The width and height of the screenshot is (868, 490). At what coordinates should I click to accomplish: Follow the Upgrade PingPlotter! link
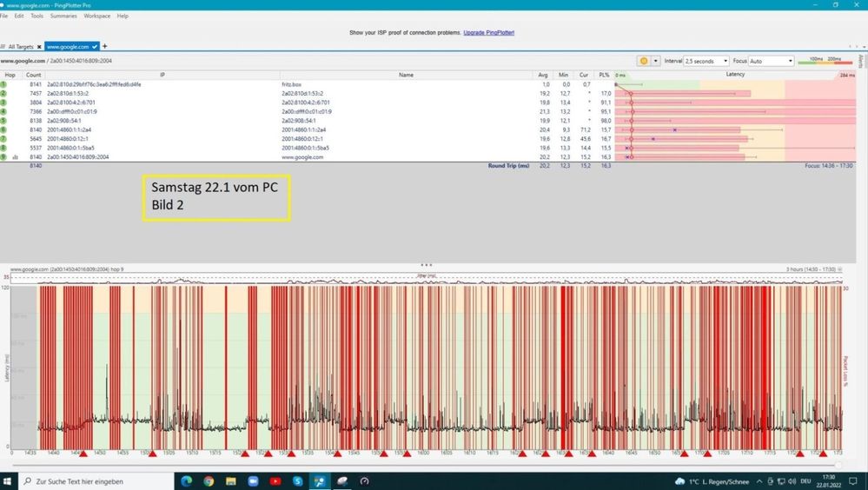click(x=489, y=33)
